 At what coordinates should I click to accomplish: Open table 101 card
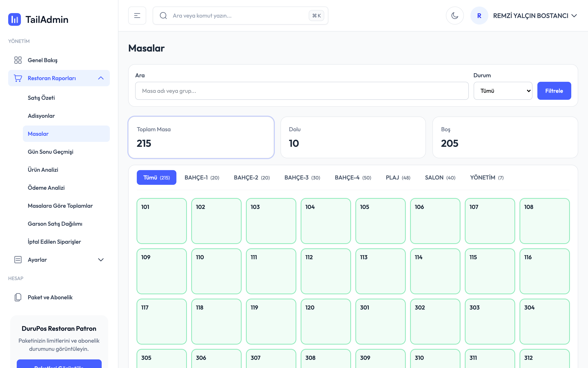click(x=161, y=221)
